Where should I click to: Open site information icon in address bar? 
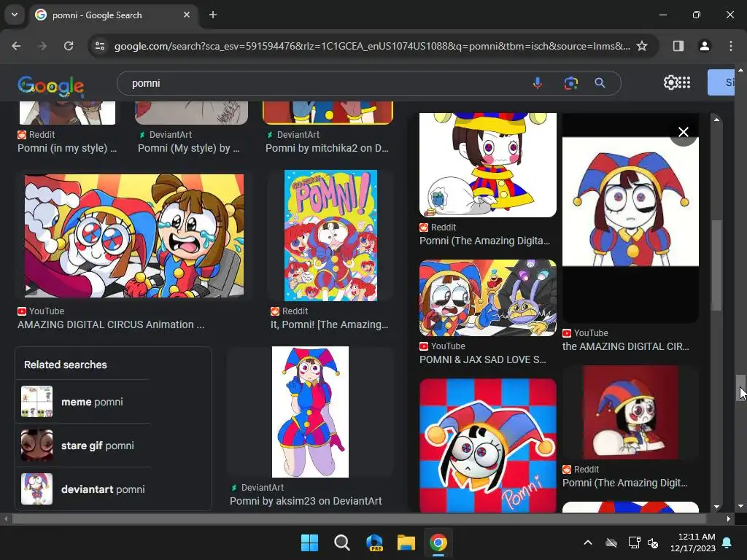tap(100, 46)
